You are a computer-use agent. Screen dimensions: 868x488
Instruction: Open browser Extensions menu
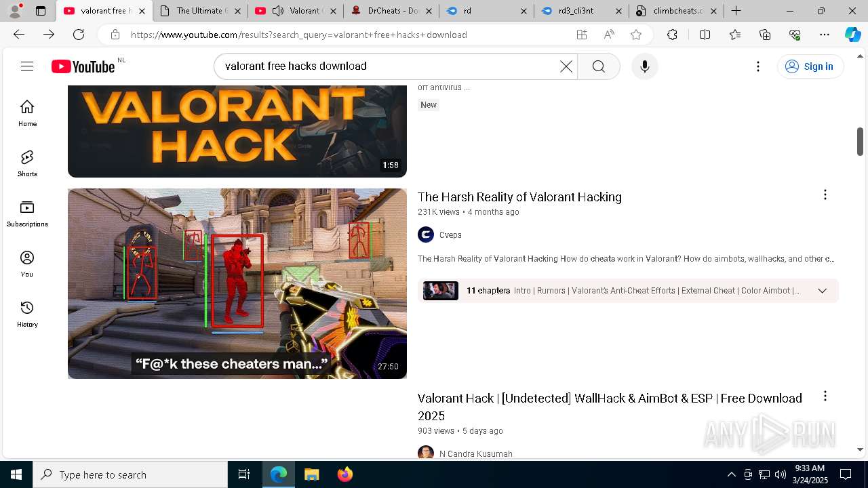(x=672, y=35)
